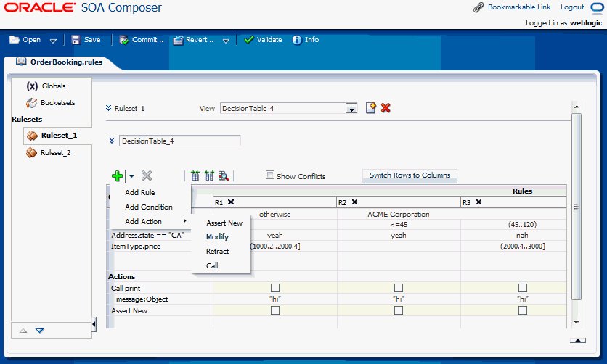
Task: Click the grey X Delete icon in table toolbar
Action: pos(147,175)
